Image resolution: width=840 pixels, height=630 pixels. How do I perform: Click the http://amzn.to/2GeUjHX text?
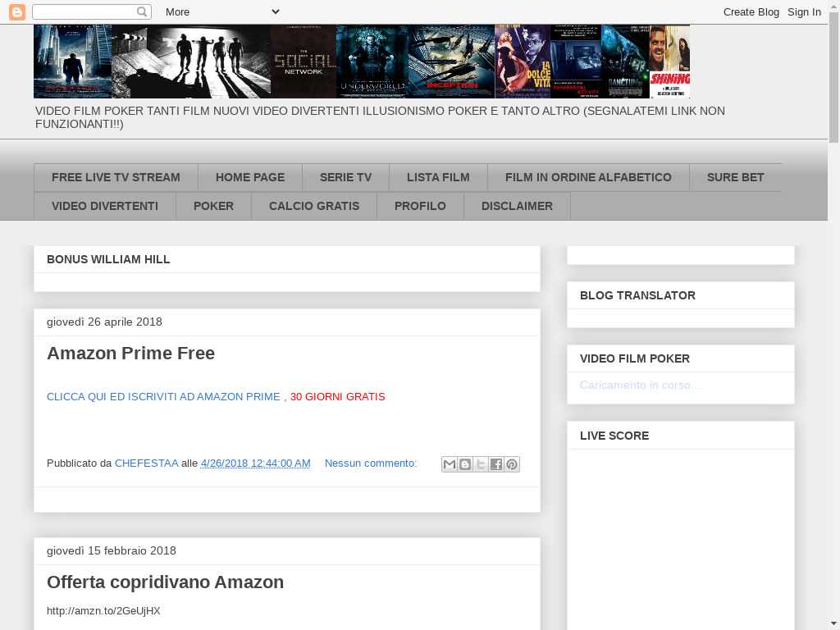tap(103, 610)
